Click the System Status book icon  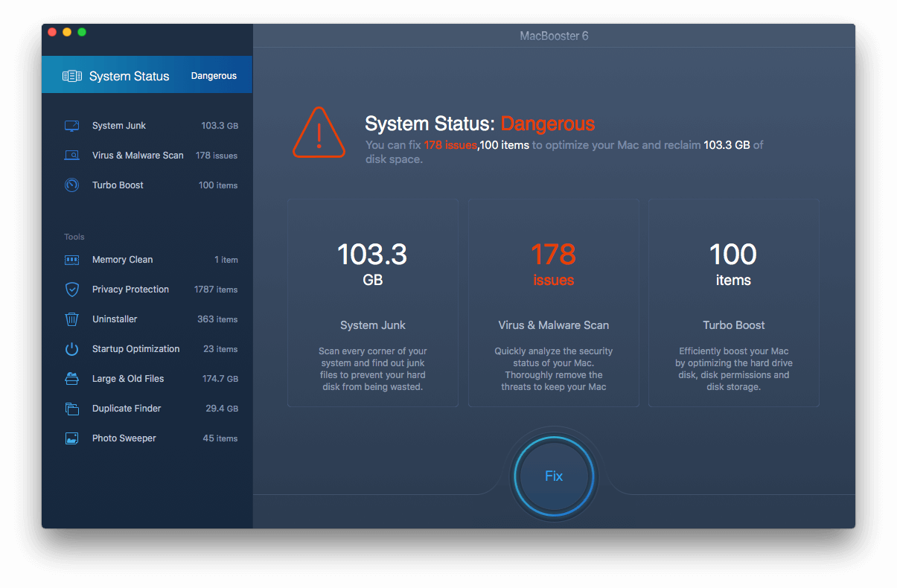click(x=72, y=74)
